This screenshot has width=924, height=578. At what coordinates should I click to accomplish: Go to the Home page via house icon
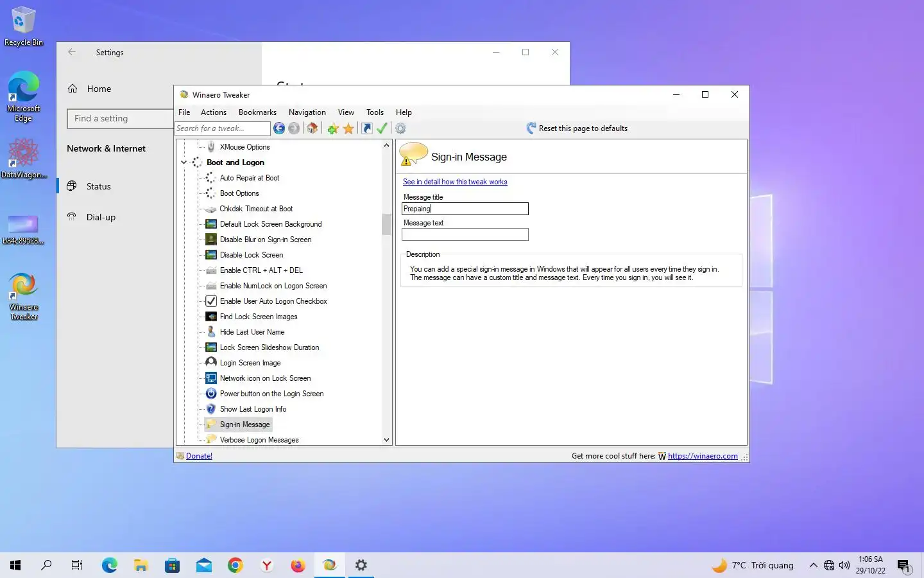point(312,128)
